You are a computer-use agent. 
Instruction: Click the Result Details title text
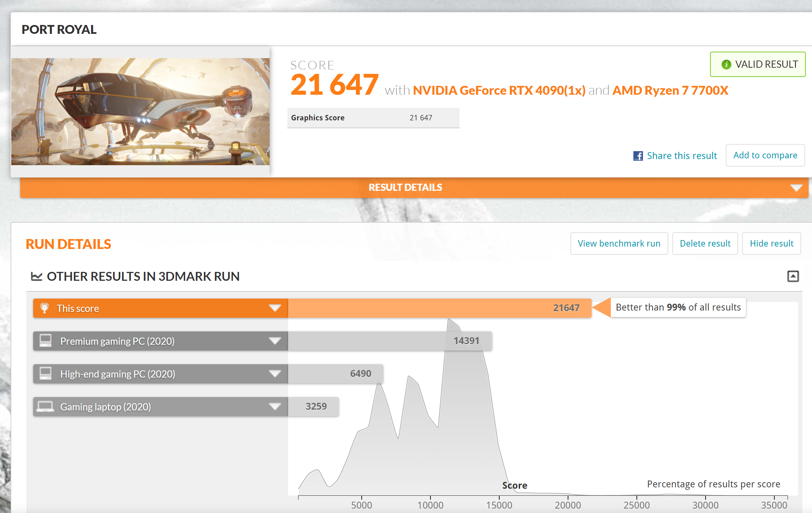[405, 187]
